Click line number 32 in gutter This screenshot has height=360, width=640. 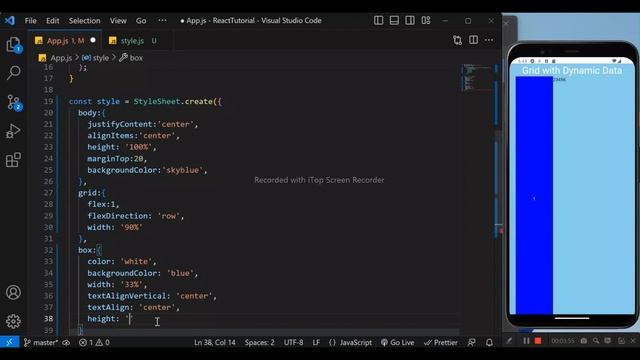coord(48,250)
